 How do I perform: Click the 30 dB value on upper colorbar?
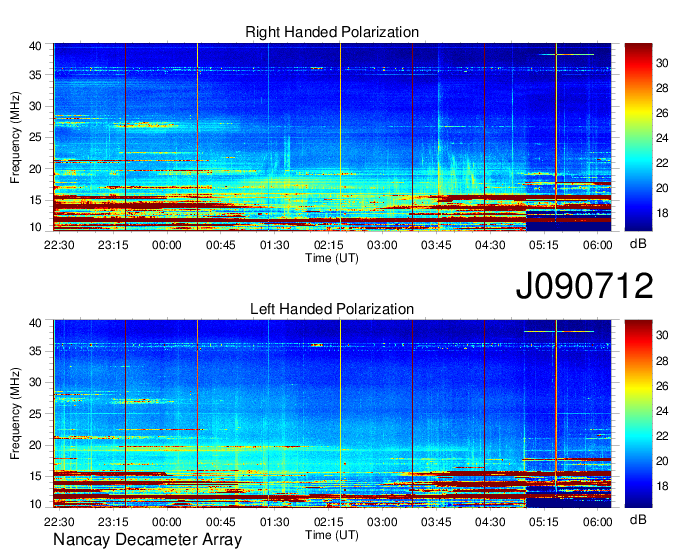click(662, 63)
